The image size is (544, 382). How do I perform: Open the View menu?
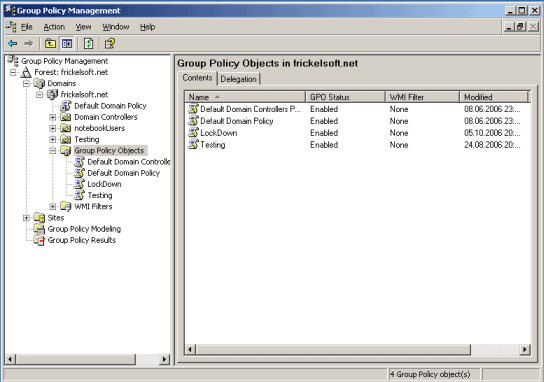[83, 27]
